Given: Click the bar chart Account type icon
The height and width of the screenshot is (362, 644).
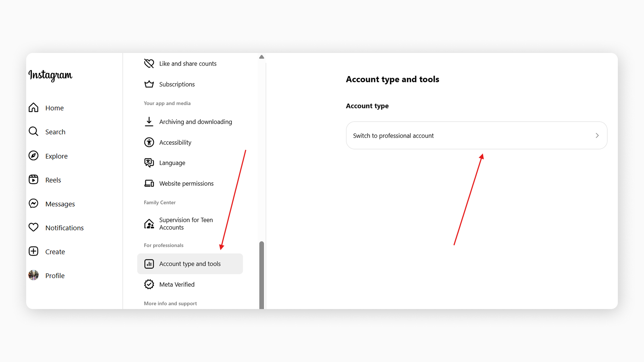Looking at the screenshot, I should 149,264.
